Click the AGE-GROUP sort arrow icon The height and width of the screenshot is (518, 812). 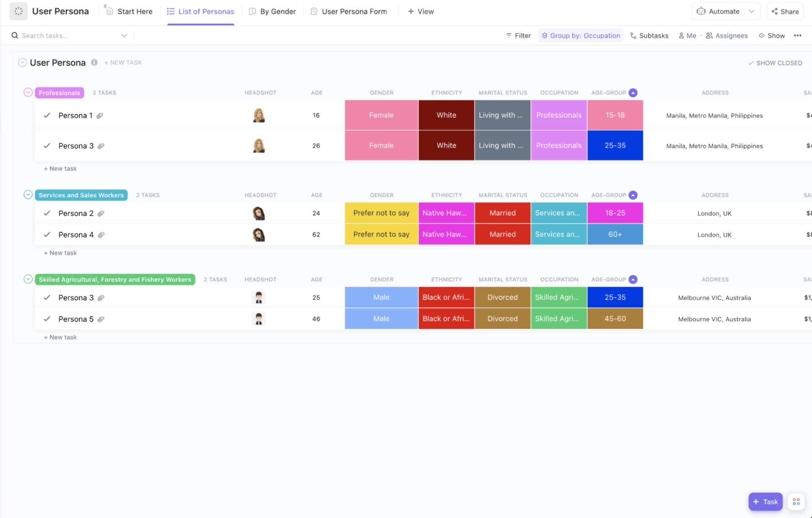tap(633, 93)
